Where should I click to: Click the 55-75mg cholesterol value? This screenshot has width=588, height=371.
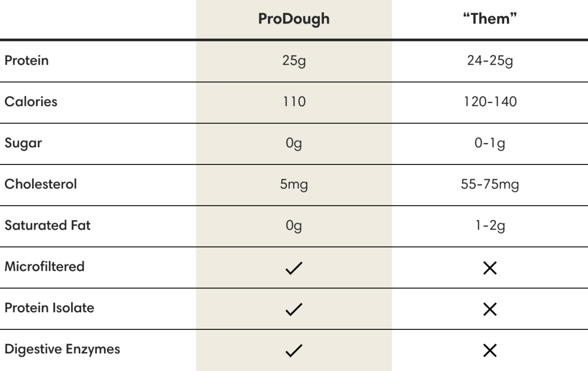point(490,185)
